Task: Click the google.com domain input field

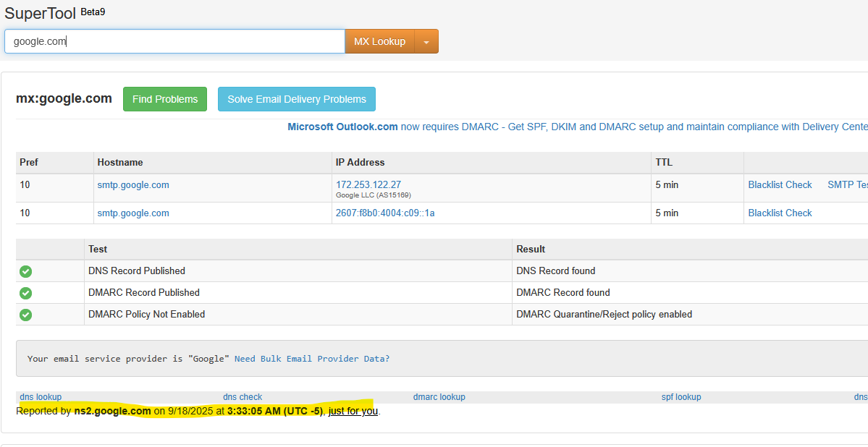Action: click(x=174, y=41)
